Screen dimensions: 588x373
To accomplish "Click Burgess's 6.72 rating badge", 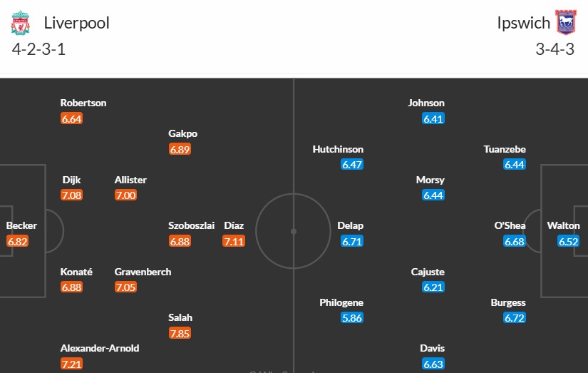I will pos(515,318).
